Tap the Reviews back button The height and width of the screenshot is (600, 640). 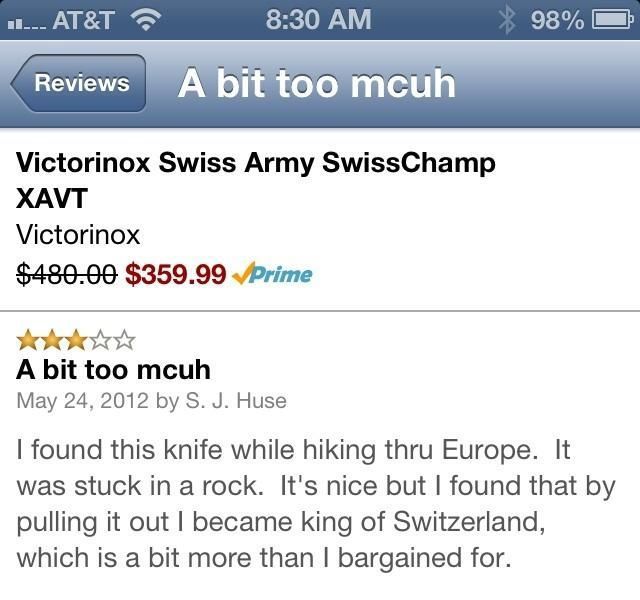coord(80,84)
